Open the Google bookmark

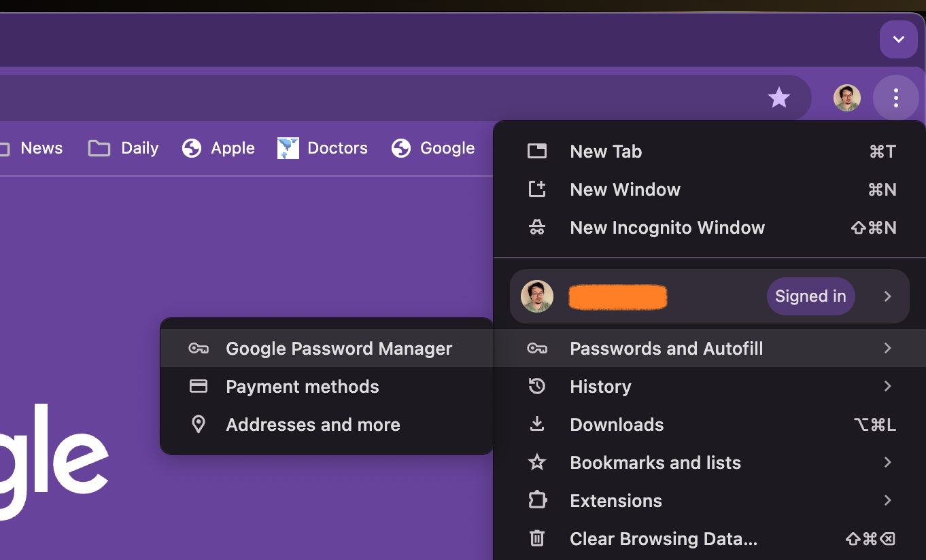[x=432, y=148]
